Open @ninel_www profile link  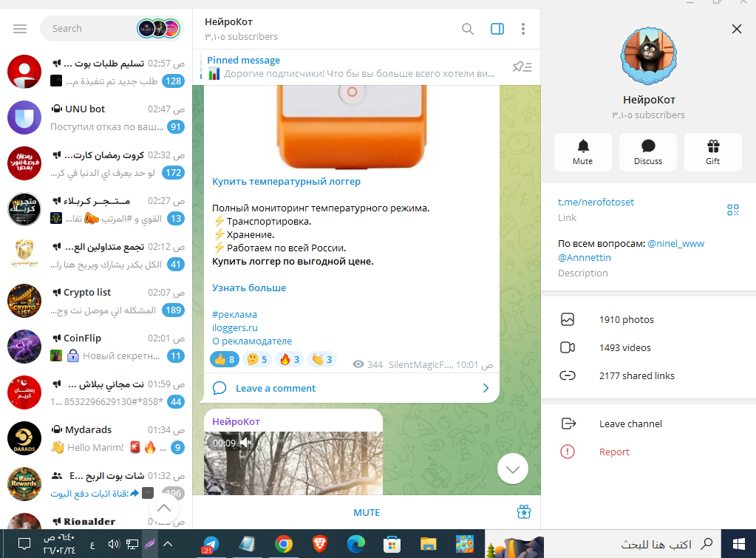(x=675, y=244)
